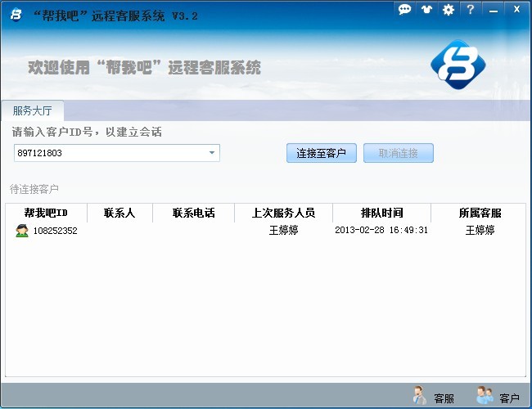
Task: Open settings gear icon in title bar
Action: click(x=449, y=9)
